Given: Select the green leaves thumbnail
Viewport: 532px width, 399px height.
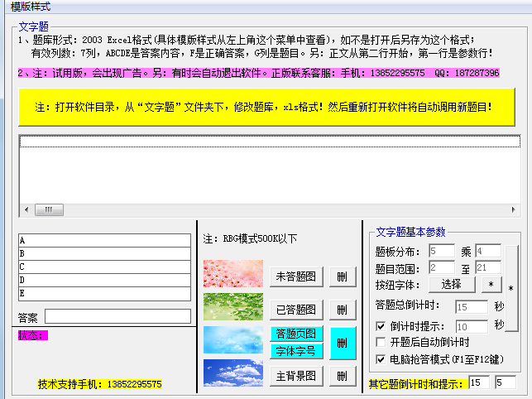Looking at the screenshot, I should point(233,306).
